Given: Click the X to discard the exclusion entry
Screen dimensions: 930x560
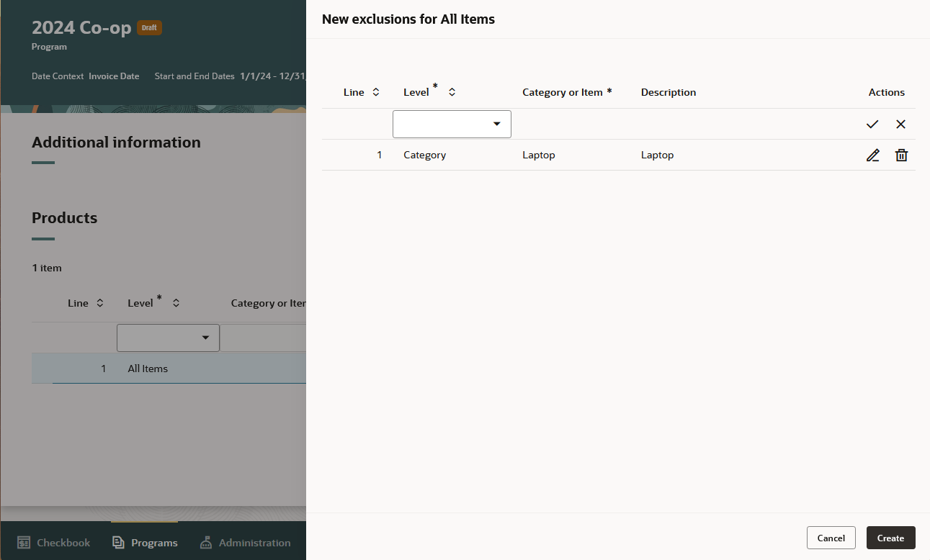Looking at the screenshot, I should click(900, 124).
